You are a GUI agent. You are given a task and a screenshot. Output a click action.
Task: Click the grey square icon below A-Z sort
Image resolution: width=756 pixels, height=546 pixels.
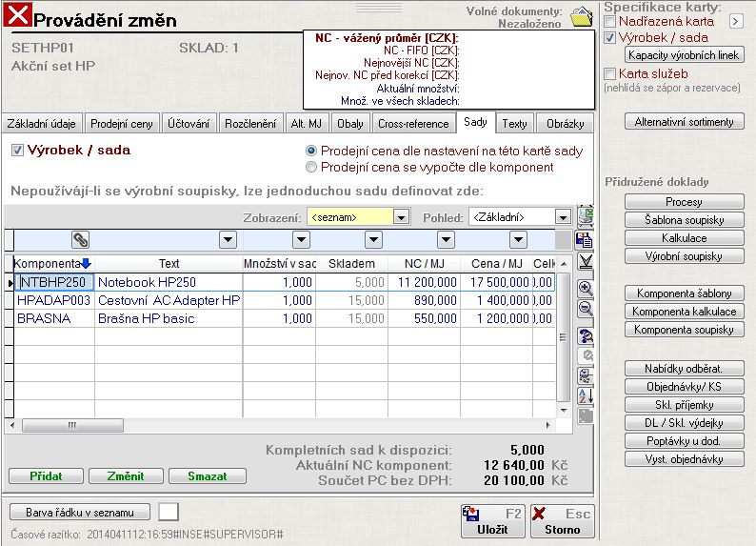pos(586,415)
